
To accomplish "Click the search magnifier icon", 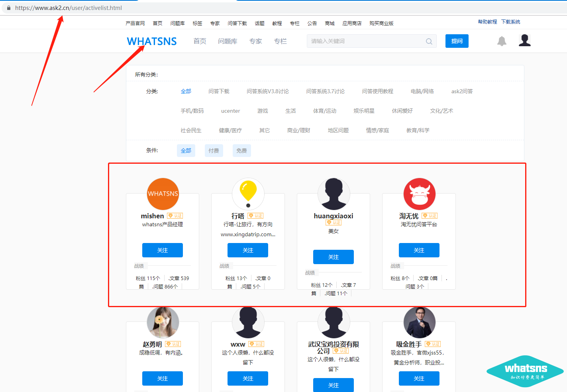I will (x=429, y=41).
